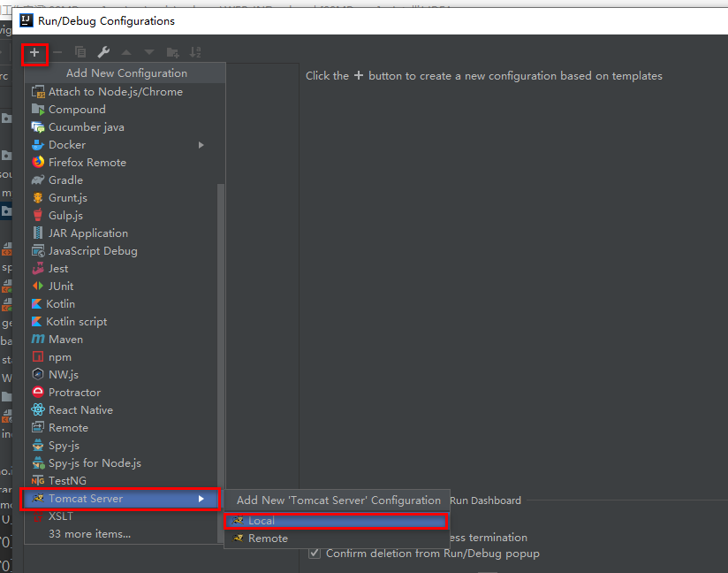
Task: Click the plus Add New Configuration button
Action: (x=34, y=53)
